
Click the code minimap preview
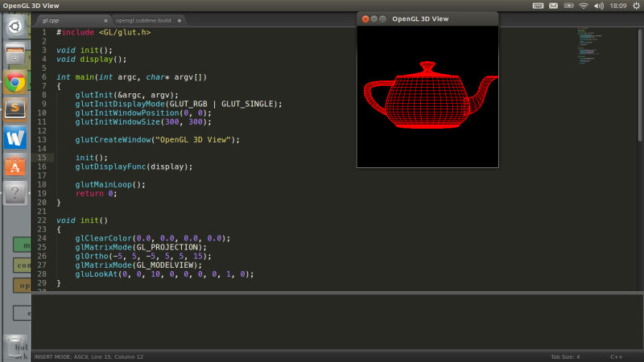click(592, 48)
